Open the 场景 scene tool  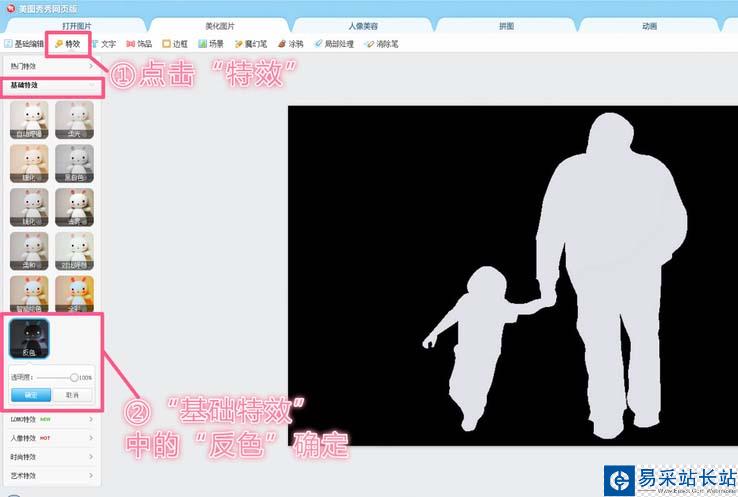(x=211, y=44)
